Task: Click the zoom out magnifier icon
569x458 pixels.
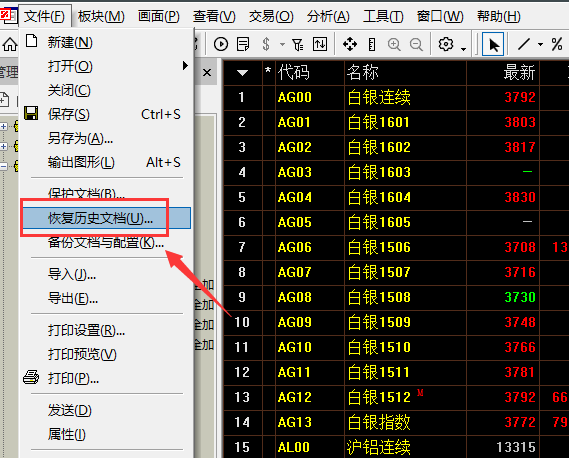Action: [x=416, y=44]
